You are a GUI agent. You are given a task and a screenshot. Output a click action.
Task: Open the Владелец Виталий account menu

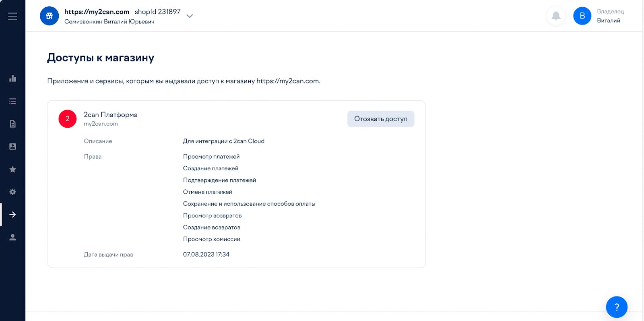[x=610, y=16]
